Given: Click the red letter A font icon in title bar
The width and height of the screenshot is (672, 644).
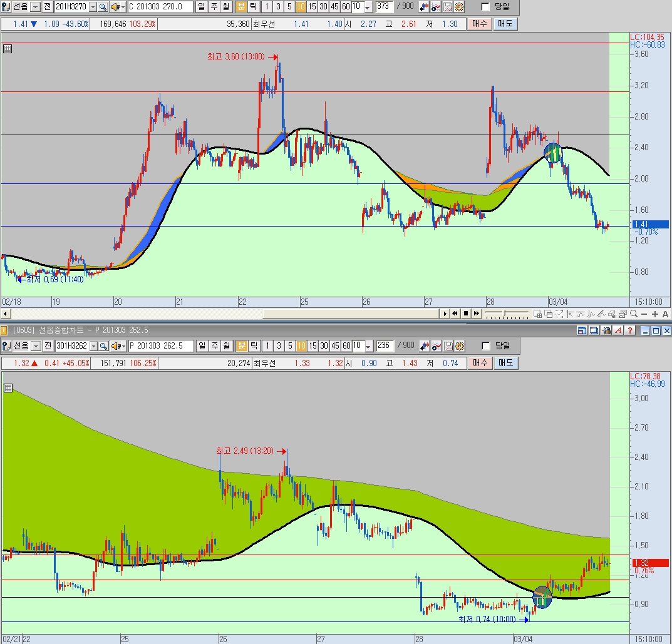Looking at the screenshot, I should pyautogui.click(x=618, y=330).
